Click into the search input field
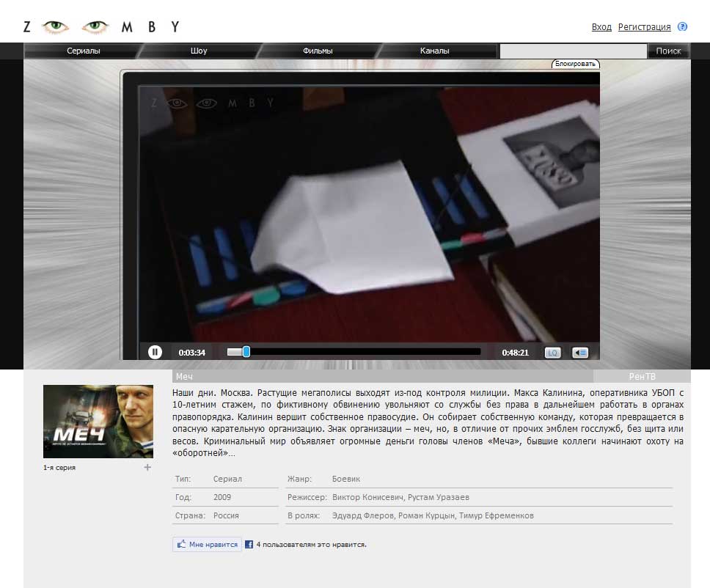The width and height of the screenshot is (710, 588). [574, 51]
